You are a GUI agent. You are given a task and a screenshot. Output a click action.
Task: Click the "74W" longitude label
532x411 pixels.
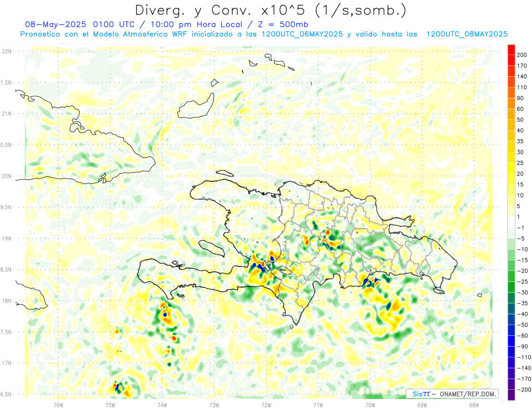pos(162,405)
